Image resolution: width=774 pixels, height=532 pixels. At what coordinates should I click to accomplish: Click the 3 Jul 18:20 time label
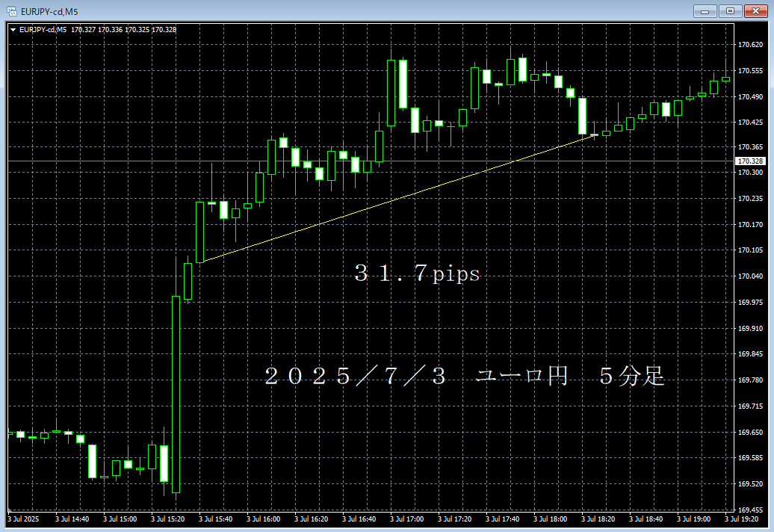pos(598,519)
